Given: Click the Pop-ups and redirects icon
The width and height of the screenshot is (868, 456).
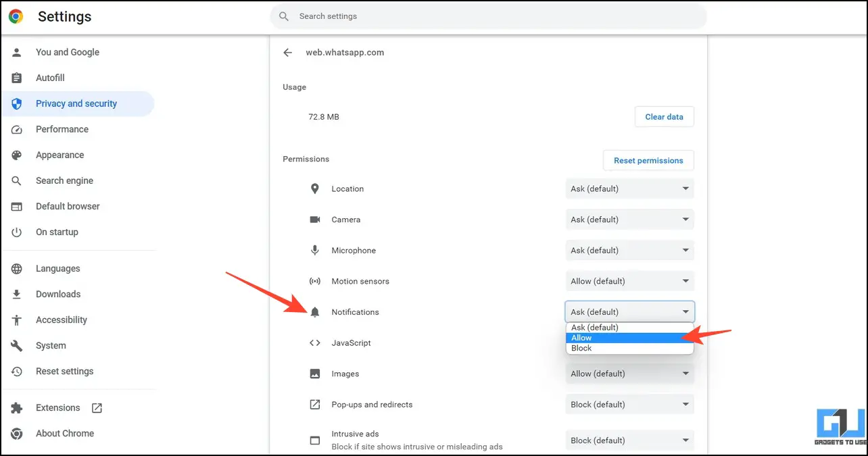Looking at the screenshot, I should [x=315, y=405].
